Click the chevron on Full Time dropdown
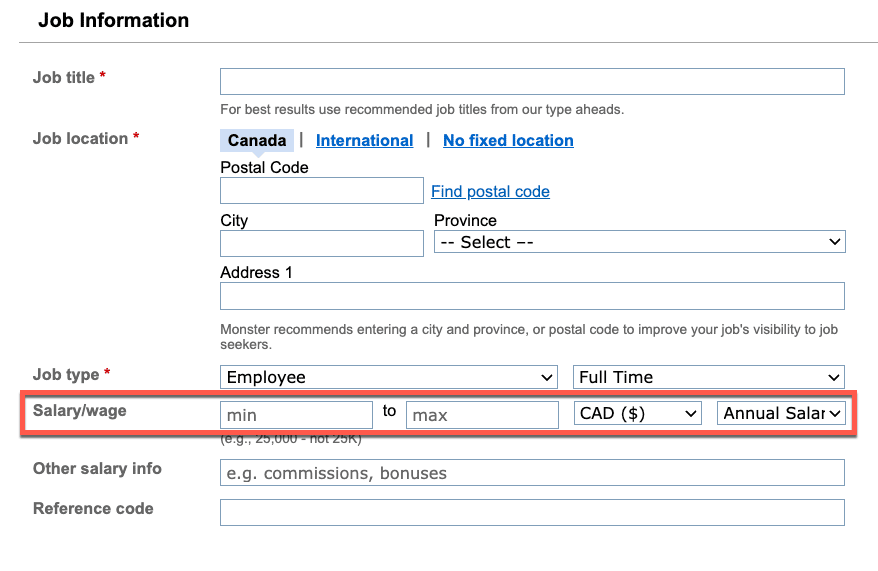Viewport: 878px width, 571px height. [x=834, y=378]
